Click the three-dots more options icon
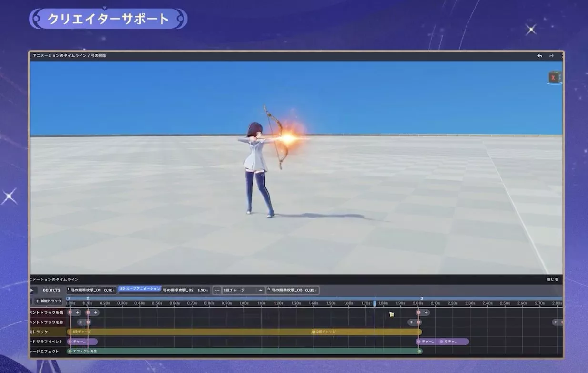Screen dimensions: 588x373 point(217,290)
